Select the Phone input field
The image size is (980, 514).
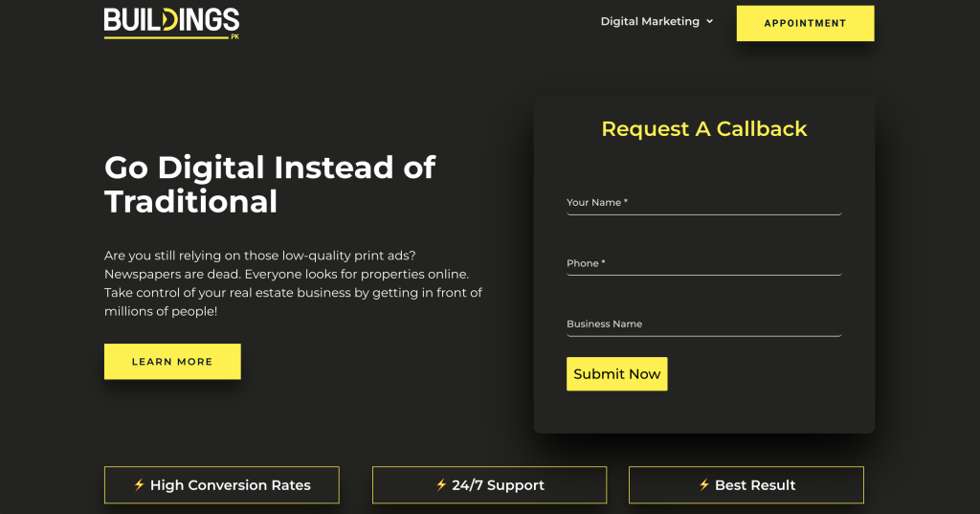tap(703, 263)
